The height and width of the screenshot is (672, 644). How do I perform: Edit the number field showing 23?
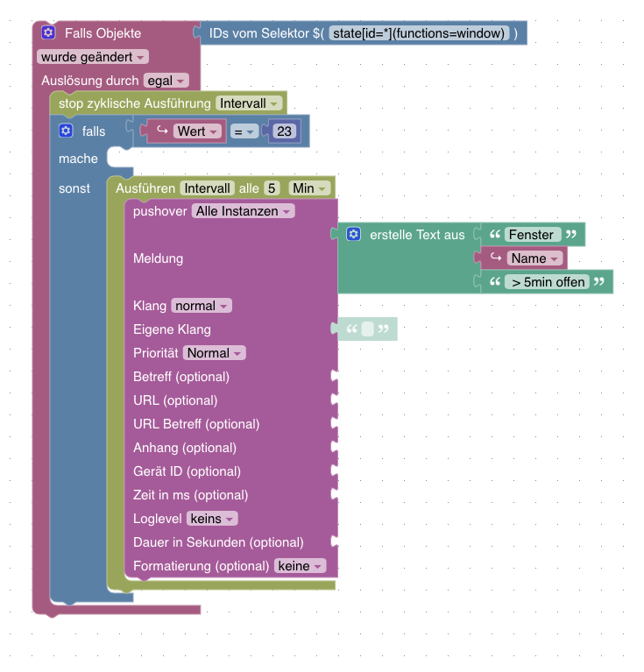pyautogui.click(x=284, y=131)
